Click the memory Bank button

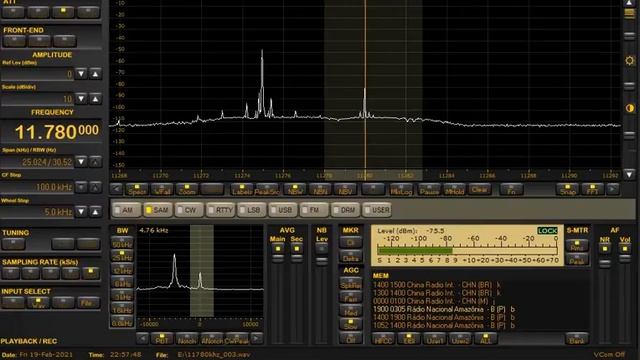tap(577, 339)
